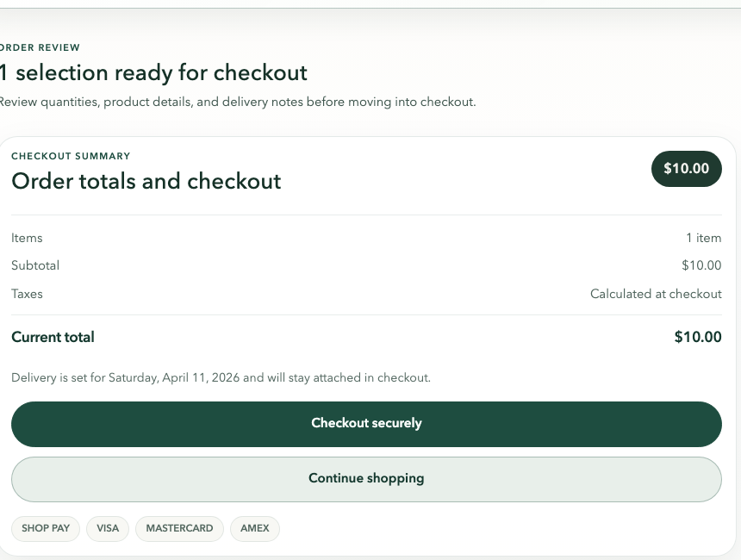Select the CHECKOUT SUMMARY section label
The image size is (741, 560).
tap(71, 156)
